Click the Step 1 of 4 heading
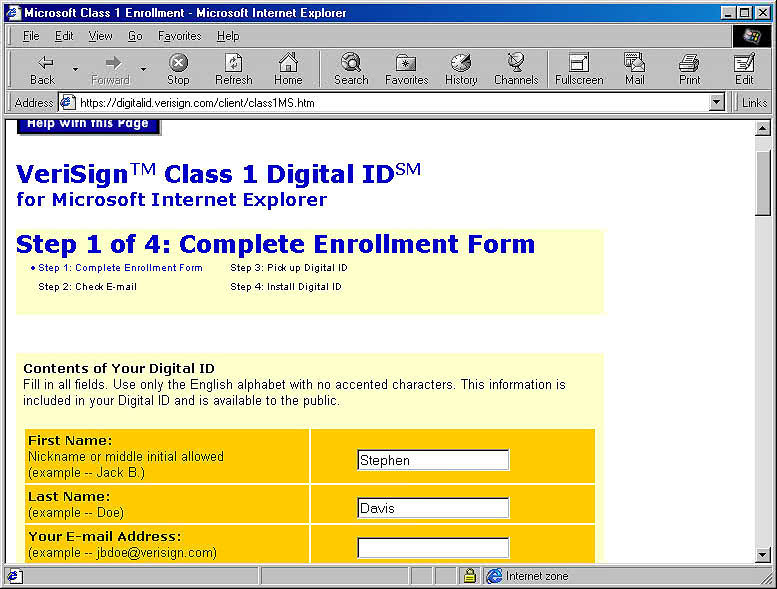 tap(276, 245)
